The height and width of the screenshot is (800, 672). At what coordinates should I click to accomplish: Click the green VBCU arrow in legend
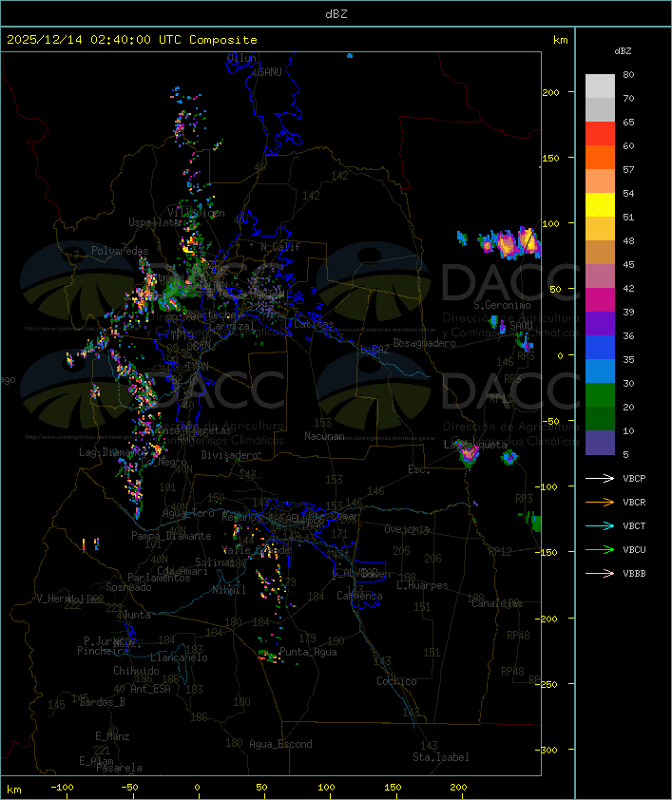click(x=600, y=549)
